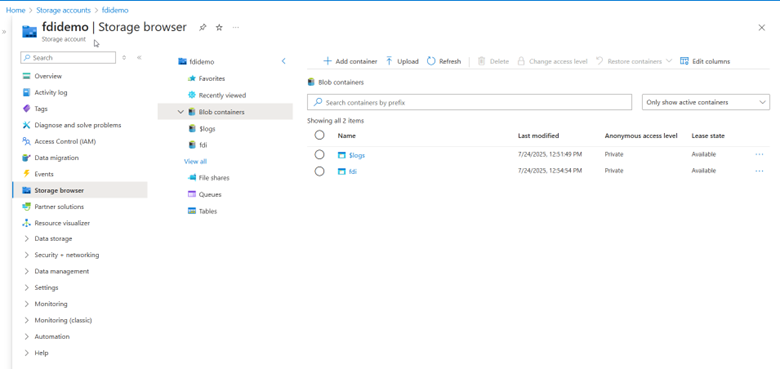Open the Restore containers dropdown arrow
780x369 pixels.
tap(669, 61)
